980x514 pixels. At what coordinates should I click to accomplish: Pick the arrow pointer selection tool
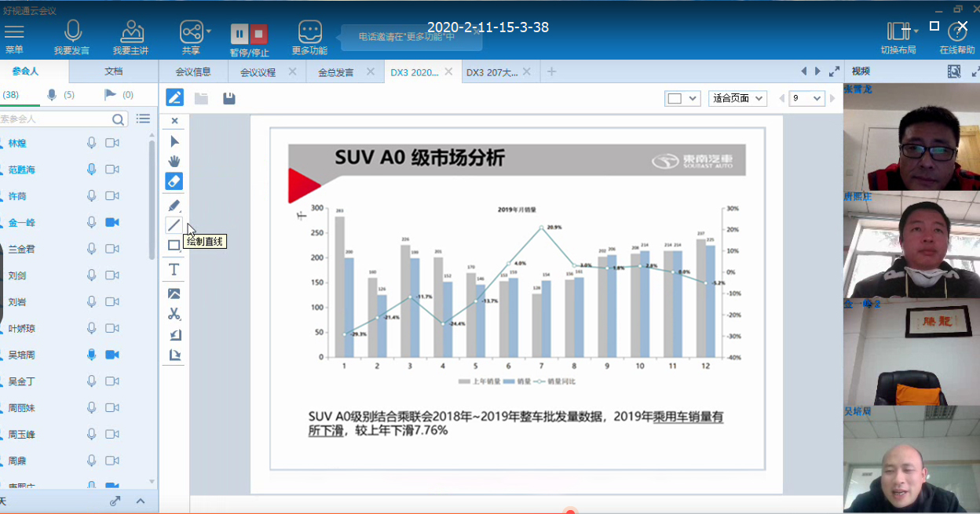(x=174, y=141)
